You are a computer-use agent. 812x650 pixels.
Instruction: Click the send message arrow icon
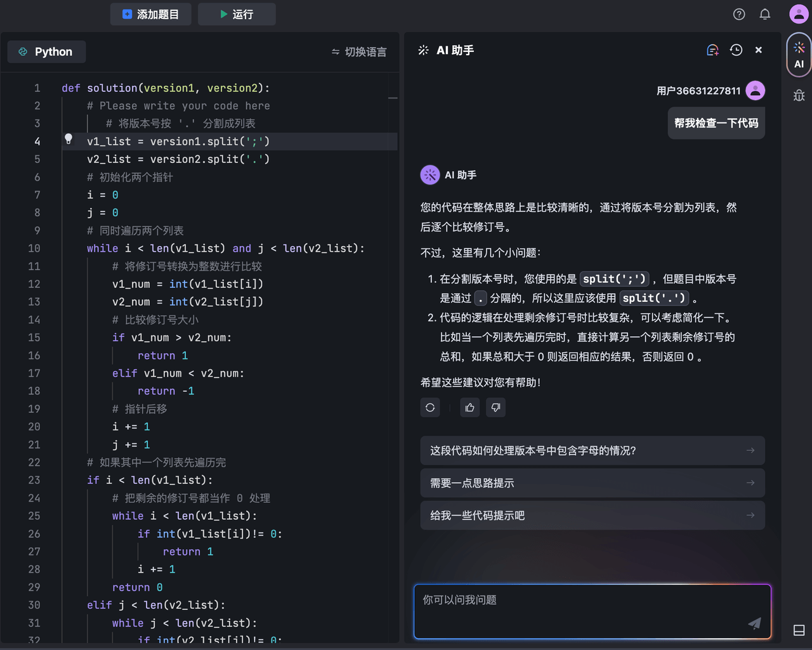click(754, 623)
